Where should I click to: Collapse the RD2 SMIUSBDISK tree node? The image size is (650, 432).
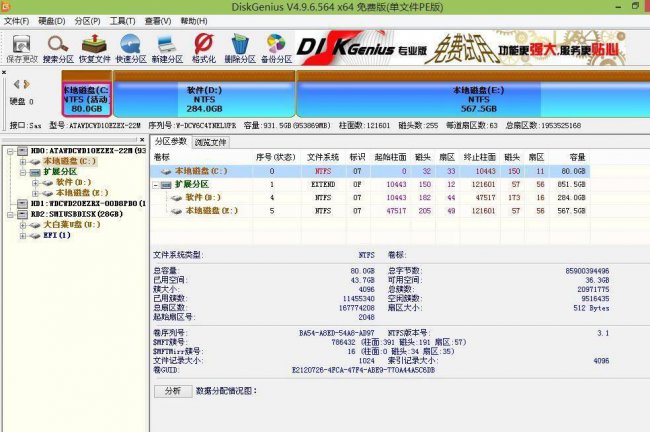(10, 214)
